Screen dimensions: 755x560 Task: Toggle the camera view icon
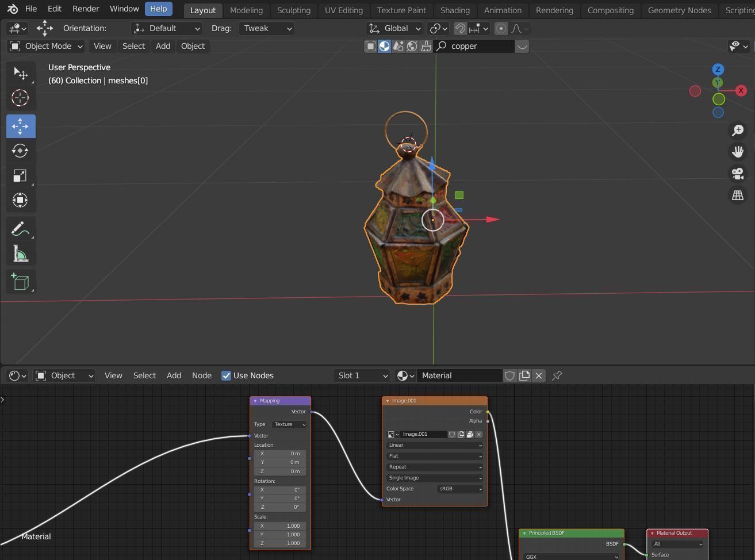click(x=738, y=174)
